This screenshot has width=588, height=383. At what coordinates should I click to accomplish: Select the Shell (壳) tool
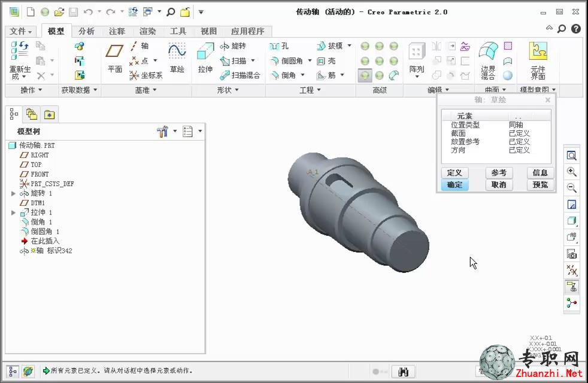[x=326, y=60]
